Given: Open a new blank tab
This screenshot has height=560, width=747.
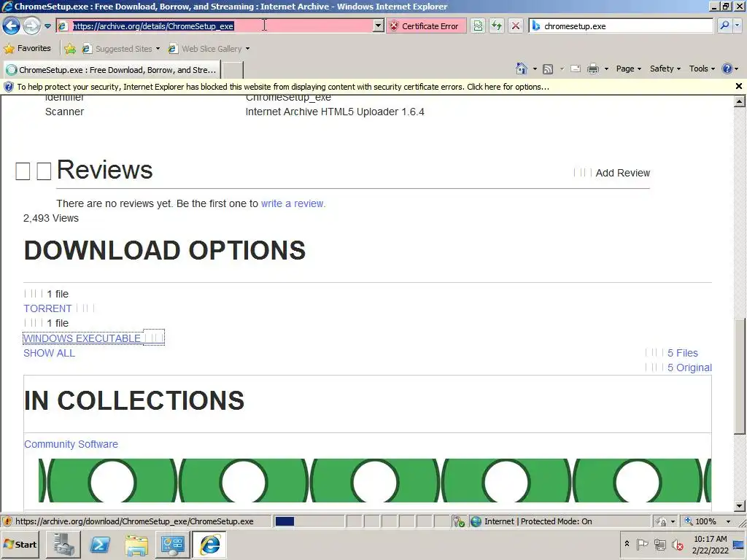Looking at the screenshot, I should pos(233,70).
